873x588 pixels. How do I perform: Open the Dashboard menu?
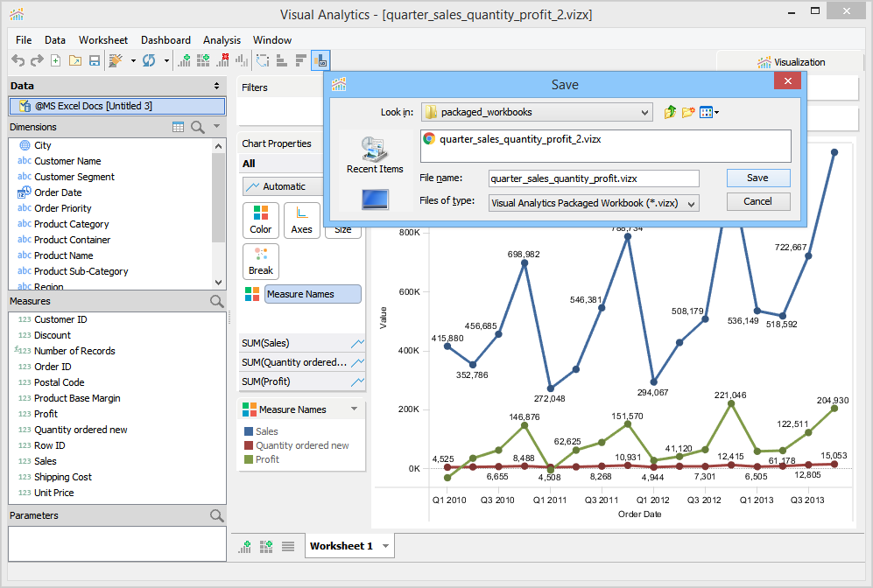click(x=165, y=40)
